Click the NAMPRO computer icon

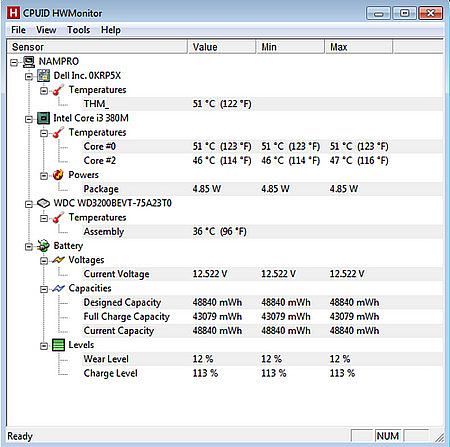pyautogui.click(x=29, y=62)
